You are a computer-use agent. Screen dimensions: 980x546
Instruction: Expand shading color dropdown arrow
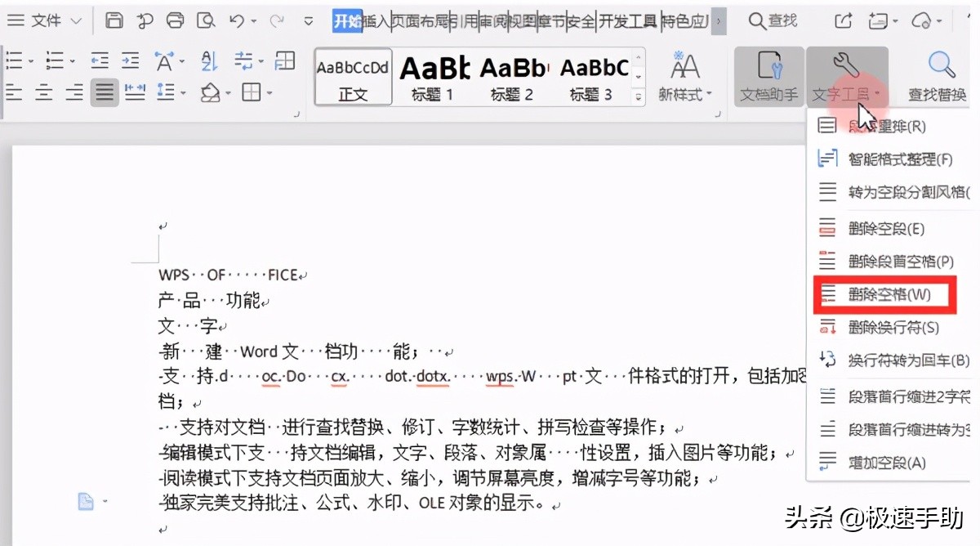(228, 93)
